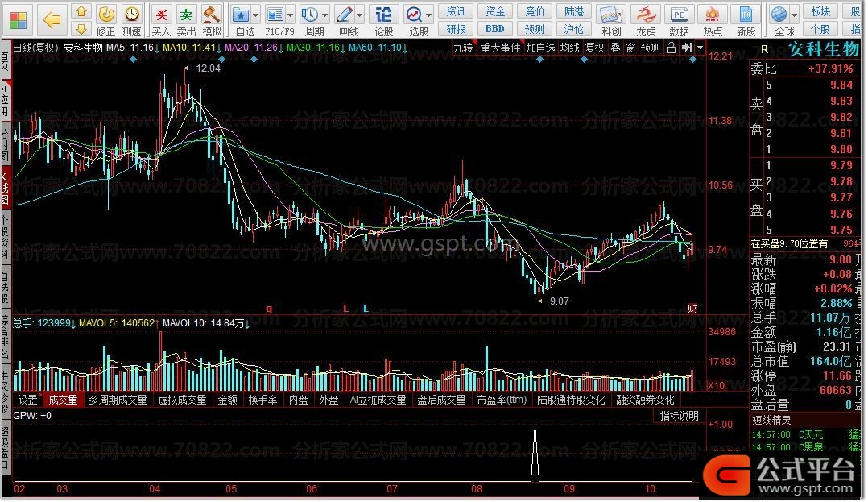Select the 陆股通持股变化 tab
The height and width of the screenshot is (502, 868).
coord(572,400)
